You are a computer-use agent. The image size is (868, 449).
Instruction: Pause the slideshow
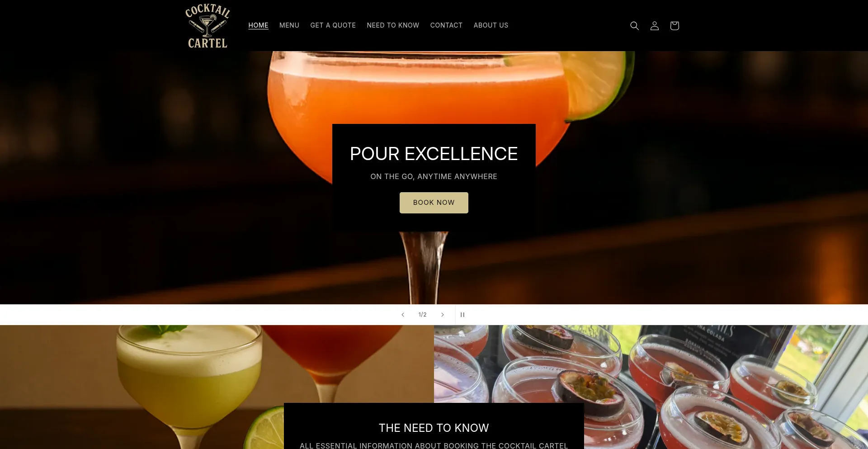click(462, 315)
